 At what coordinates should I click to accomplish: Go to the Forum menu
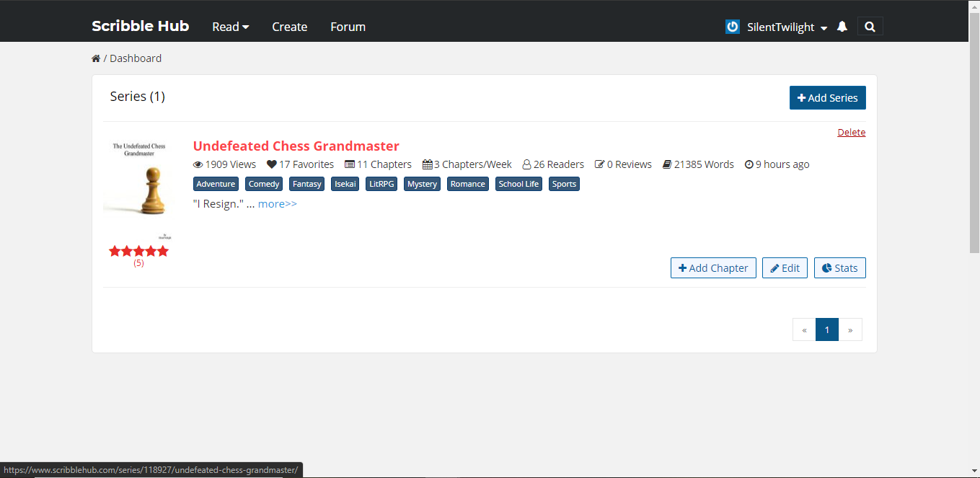(x=348, y=27)
